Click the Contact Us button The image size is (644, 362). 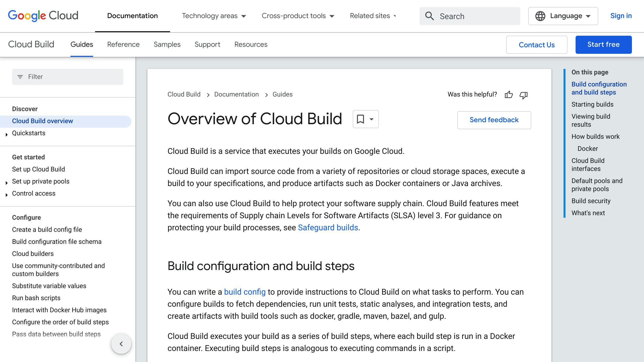[x=537, y=45]
